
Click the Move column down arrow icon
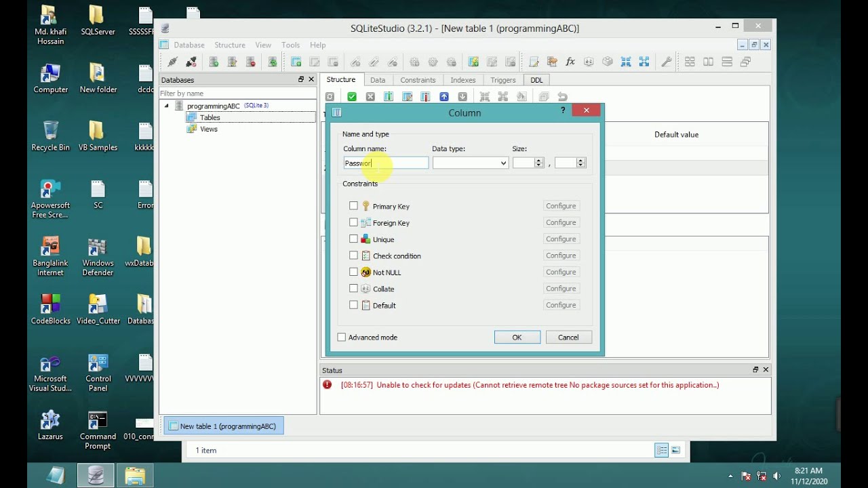point(462,97)
